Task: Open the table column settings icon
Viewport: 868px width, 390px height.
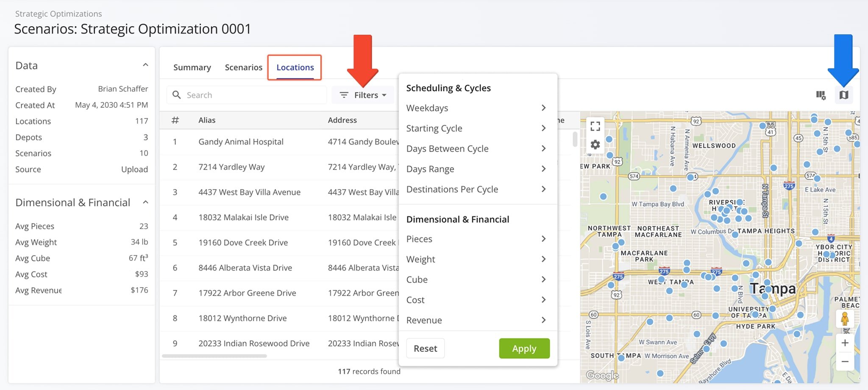Action: (x=821, y=95)
